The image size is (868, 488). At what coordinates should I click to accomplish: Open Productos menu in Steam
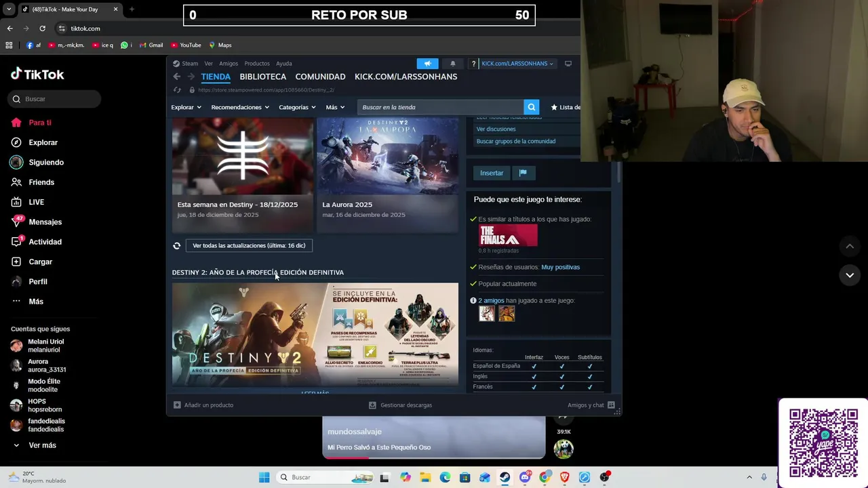pos(257,64)
